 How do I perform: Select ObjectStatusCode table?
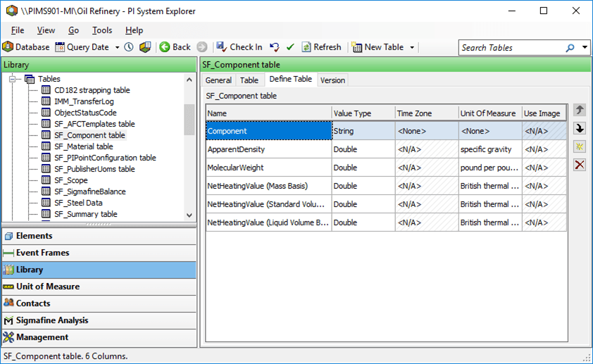click(85, 113)
